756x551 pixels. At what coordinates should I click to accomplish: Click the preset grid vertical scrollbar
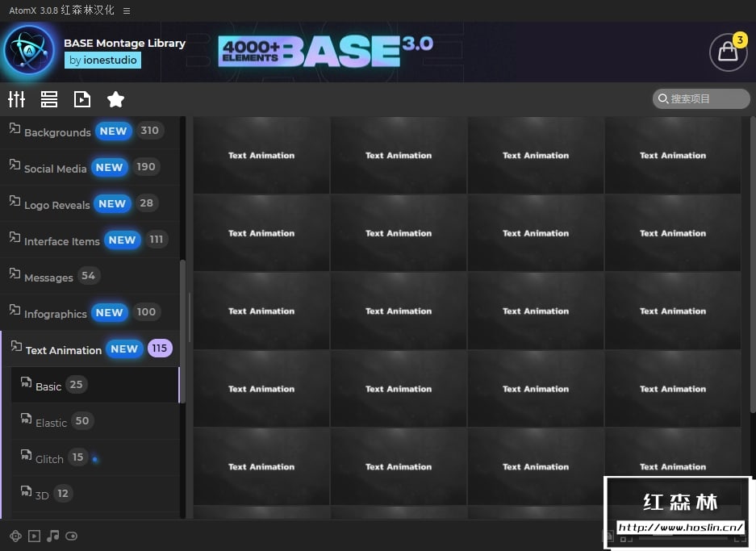[752, 264]
